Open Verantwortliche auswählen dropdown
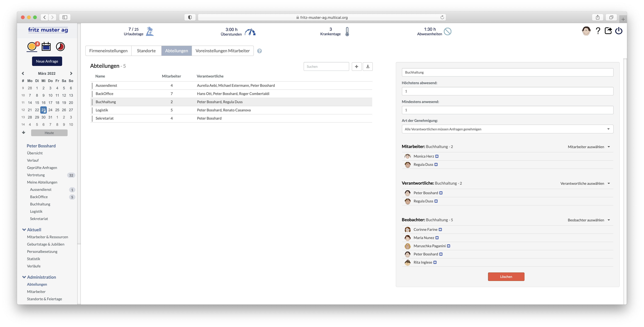The image size is (644, 327). [585, 184]
